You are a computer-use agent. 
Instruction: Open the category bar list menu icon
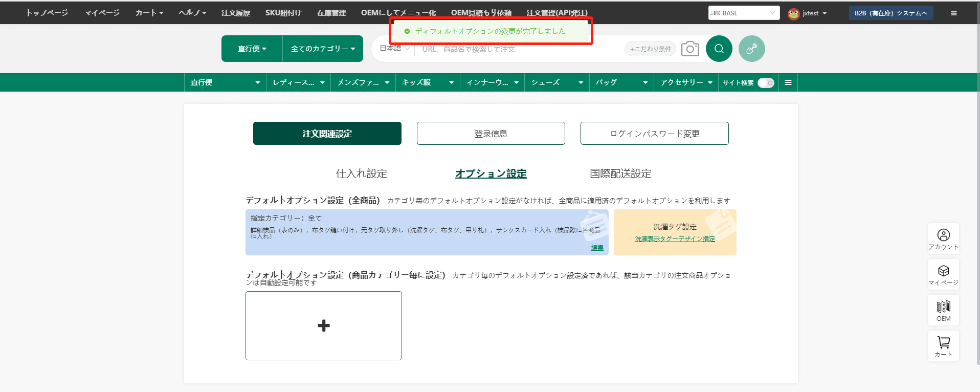788,82
